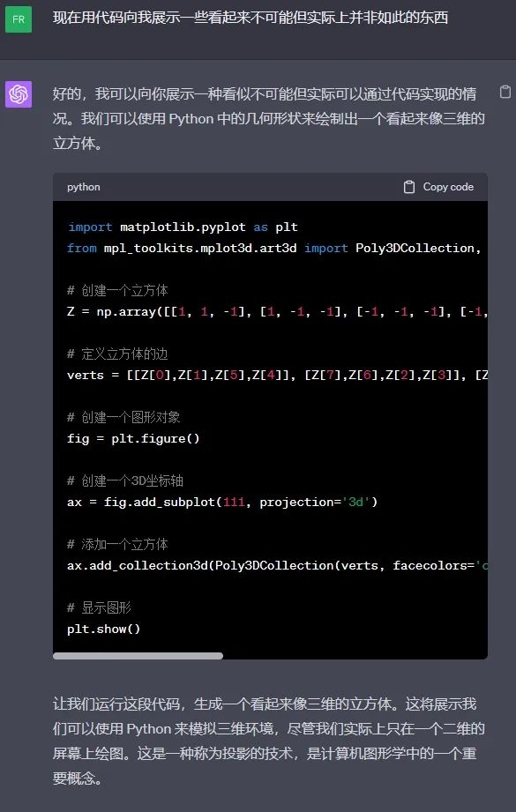Click the python language label
516x812 pixels.
click(84, 187)
